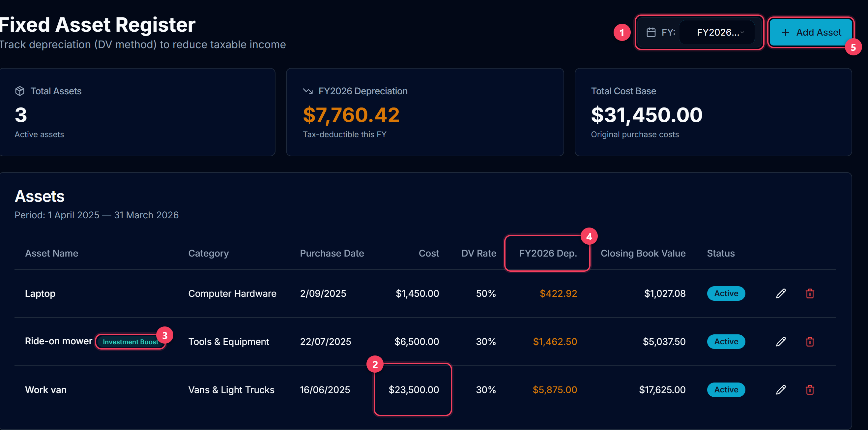Click the Vans & Light Trucks category cell
Viewport: 868px width, 430px height.
231,390
